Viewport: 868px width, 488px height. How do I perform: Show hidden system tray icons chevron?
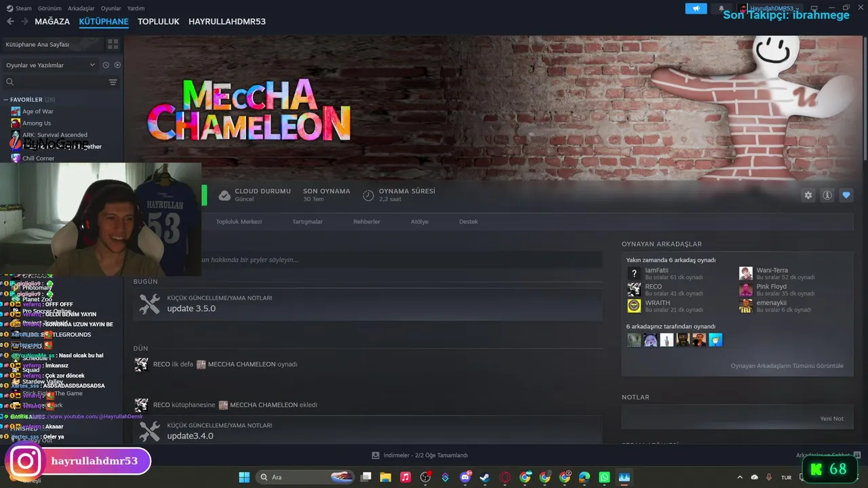coord(741,477)
